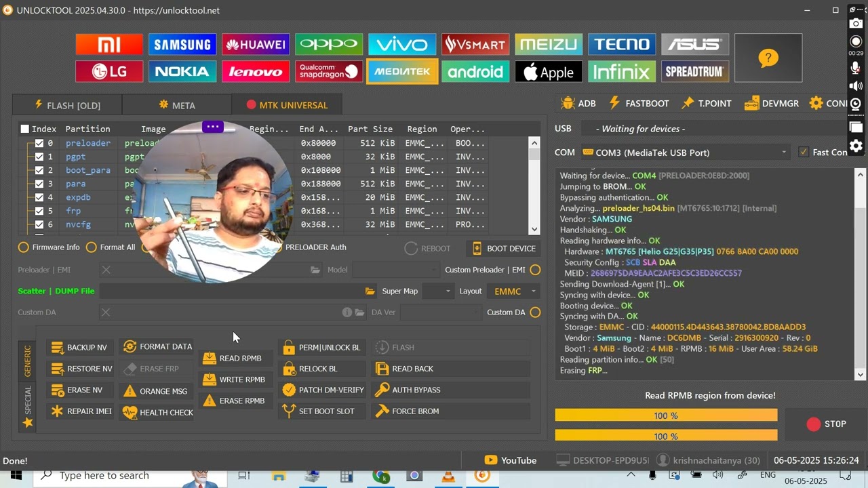
Task: Toggle the Index select-all checkbox
Action: click(x=25, y=129)
